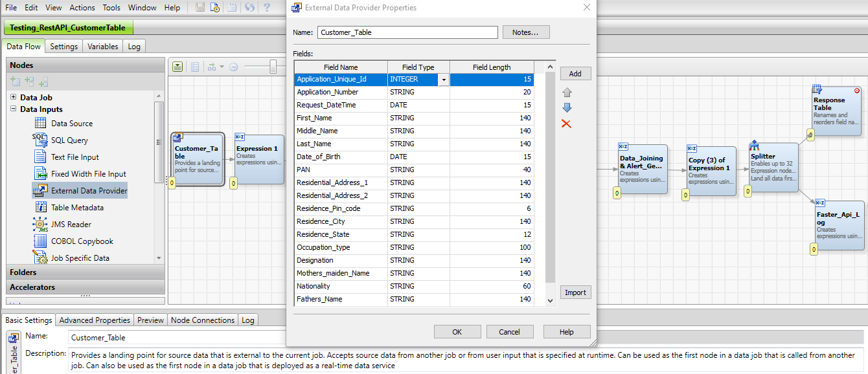Move a field down using the blue down arrow
868x374 pixels.
click(x=566, y=108)
